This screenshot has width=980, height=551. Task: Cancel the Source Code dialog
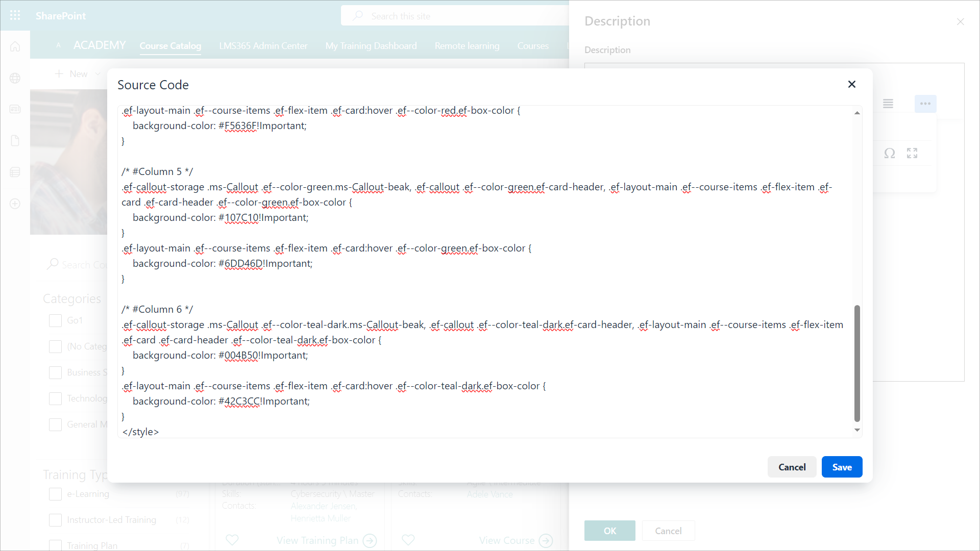coord(792,467)
